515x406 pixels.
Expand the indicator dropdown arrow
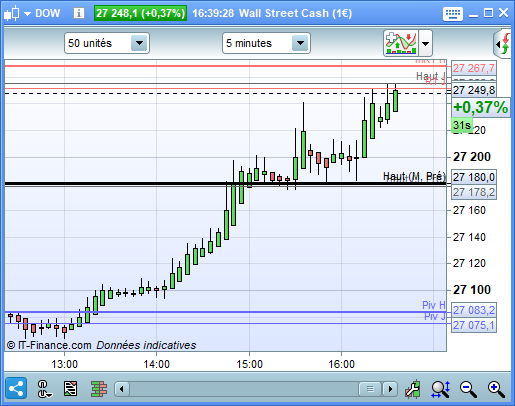tap(426, 43)
